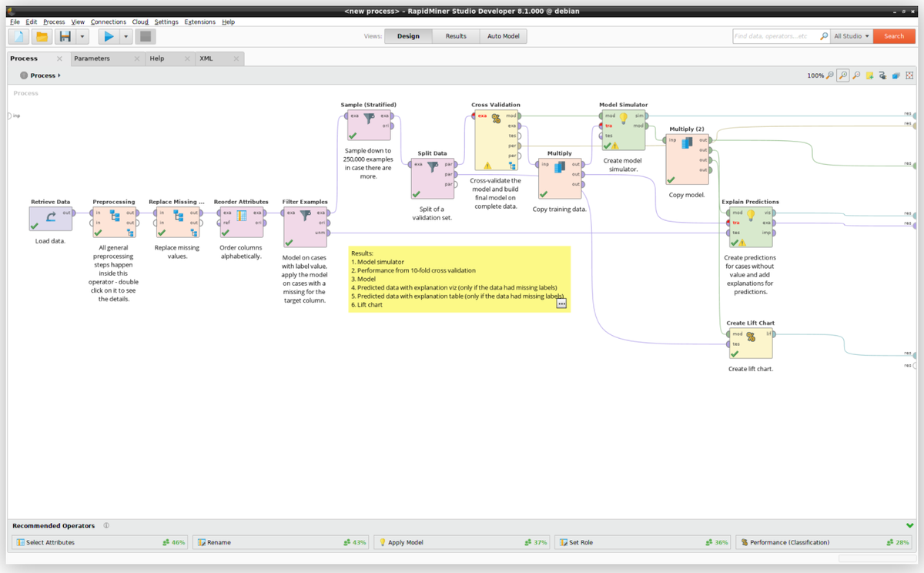Select the Multiply operator that copies training data
Screen dimensions: 924x573
pyautogui.click(x=560, y=179)
